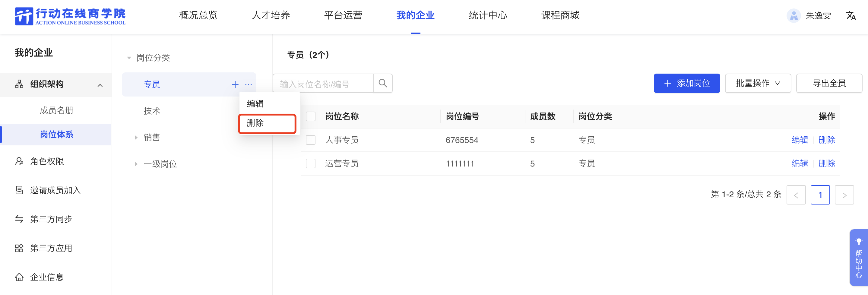Image resolution: width=868 pixels, height=295 pixels.
Task: Select the 技术 category in tree
Action: coord(152,111)
